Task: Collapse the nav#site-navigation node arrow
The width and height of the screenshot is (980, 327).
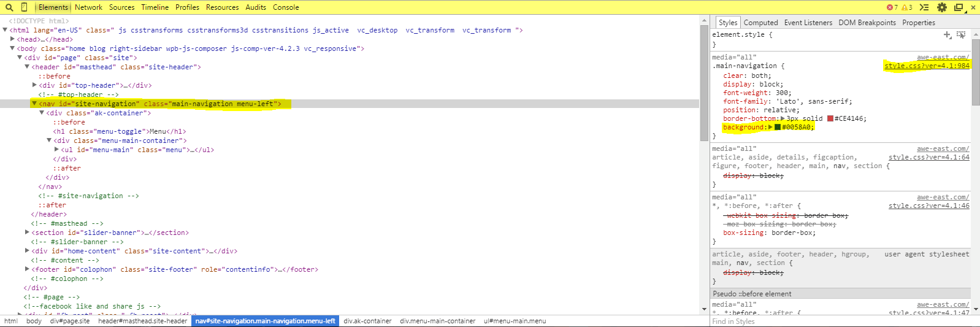Action: pyautogui.click(x=34, y=104)
